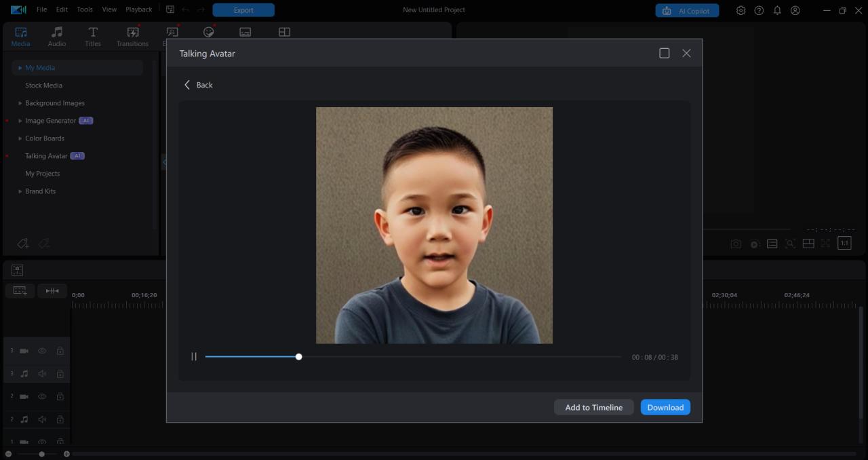
Task: Open the notifications bell icon
Action: (x=777, y=10)
